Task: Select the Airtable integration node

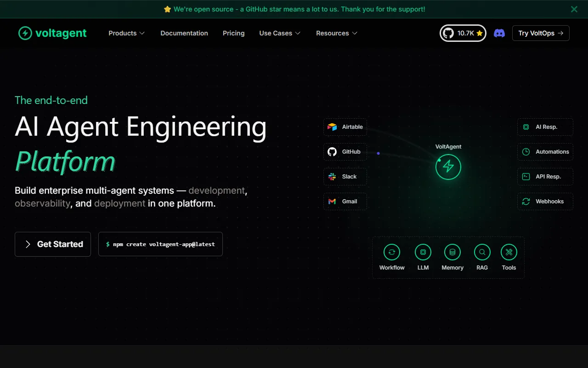Action: point(345,127)
